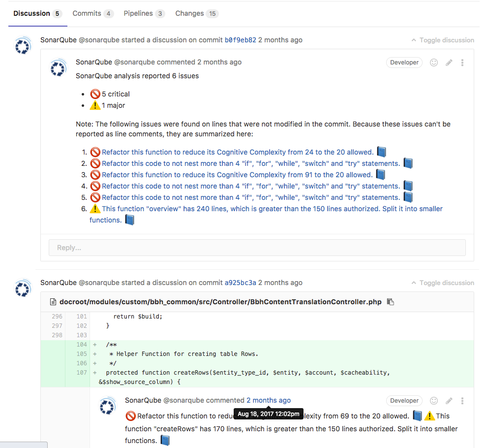The image size is (487, 448).
Task: Click the smiley emoji reaction icon on the first SonarQube comment
Action: click(x=433, y=63)
